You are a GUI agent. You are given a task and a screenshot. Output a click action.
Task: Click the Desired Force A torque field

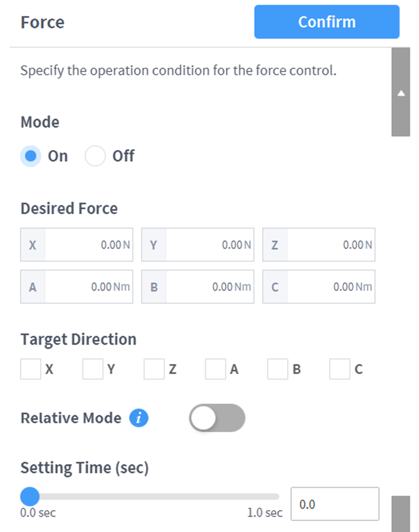[x=87, y=287]
